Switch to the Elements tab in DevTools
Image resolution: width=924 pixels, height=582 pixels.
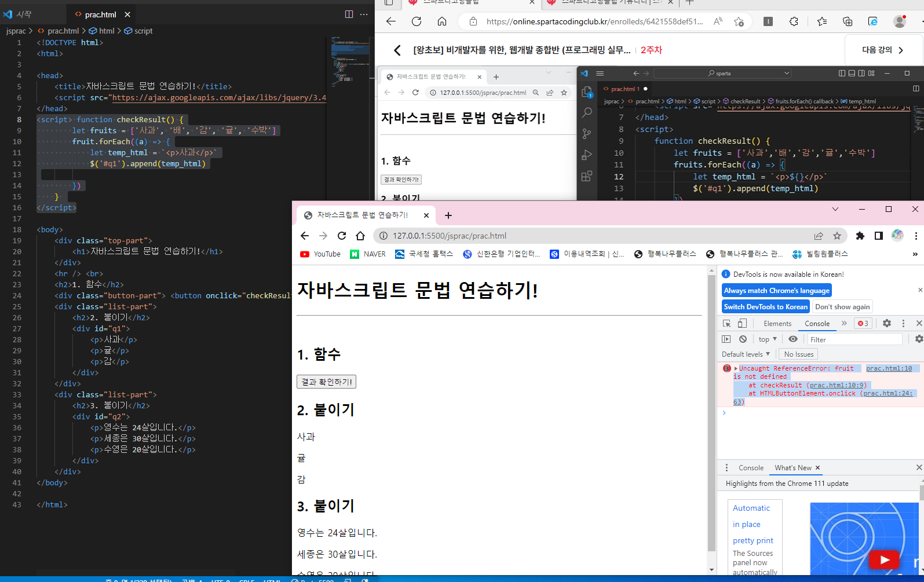tap(777, 324)
